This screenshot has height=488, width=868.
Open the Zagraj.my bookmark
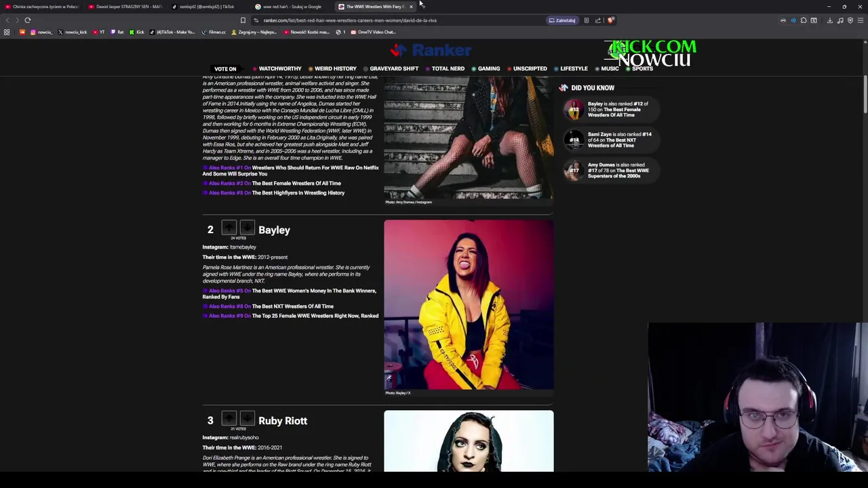[x=254, y=32]
